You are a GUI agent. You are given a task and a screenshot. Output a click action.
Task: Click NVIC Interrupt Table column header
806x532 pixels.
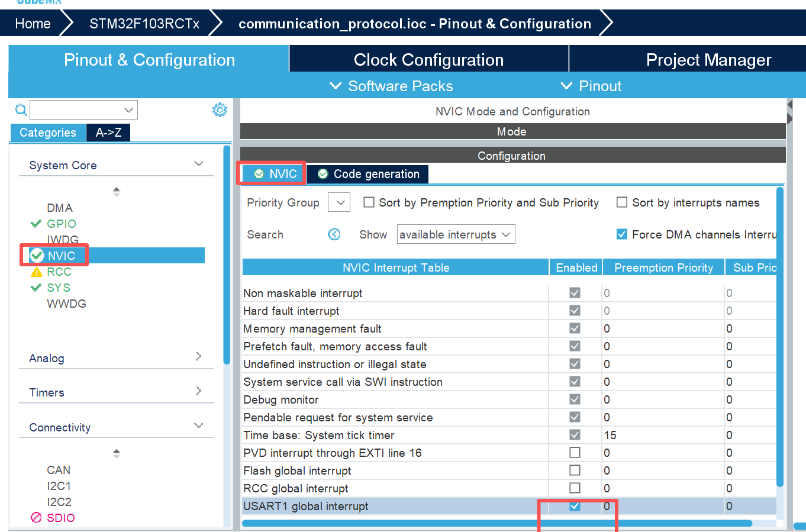(396, 267)
